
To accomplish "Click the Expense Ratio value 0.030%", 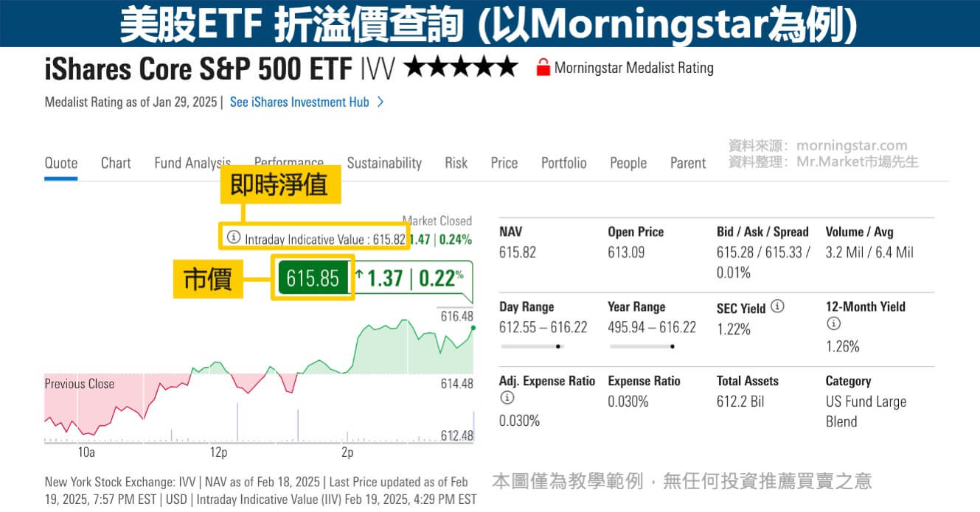I will [x=628, y=401].
